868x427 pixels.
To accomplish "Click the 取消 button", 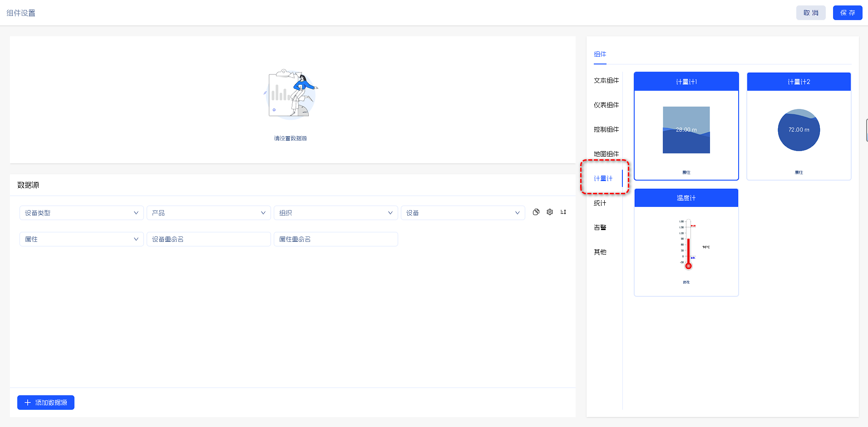I will 810,13.
